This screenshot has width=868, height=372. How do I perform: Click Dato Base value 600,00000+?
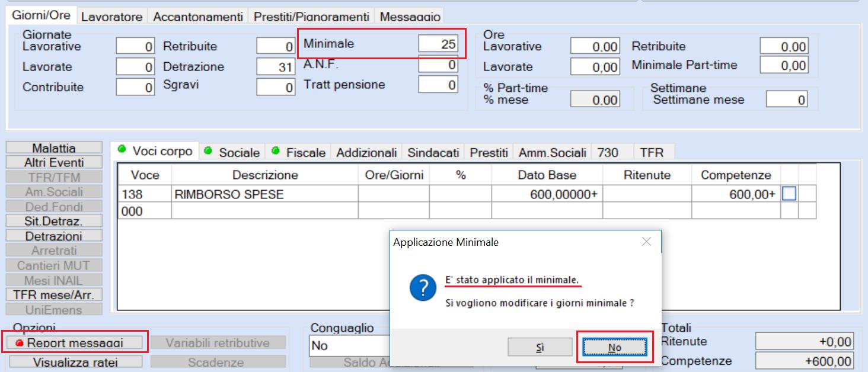click(547, 194)
